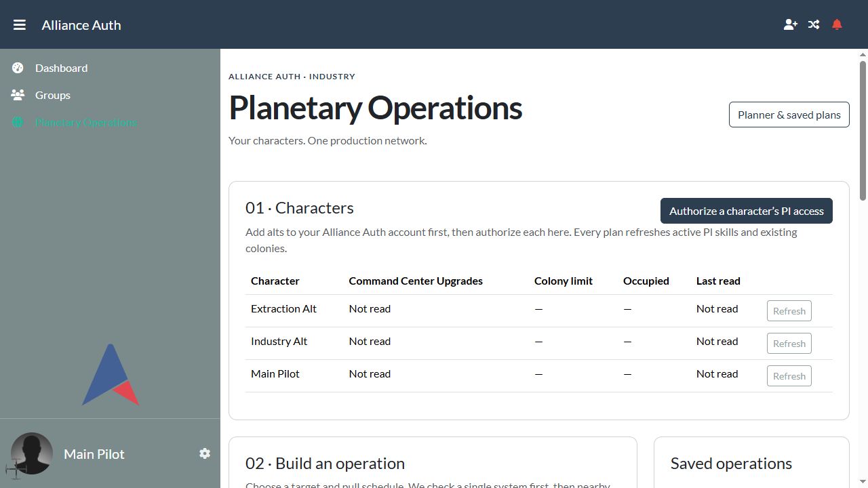Click Authorize a character's PI access

pos(747,211)
